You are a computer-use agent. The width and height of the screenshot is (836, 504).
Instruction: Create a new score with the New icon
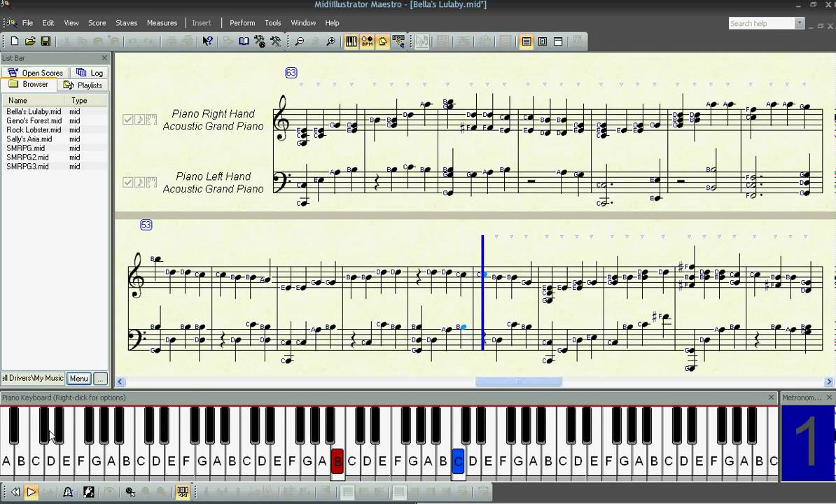(x=15, y=41)
